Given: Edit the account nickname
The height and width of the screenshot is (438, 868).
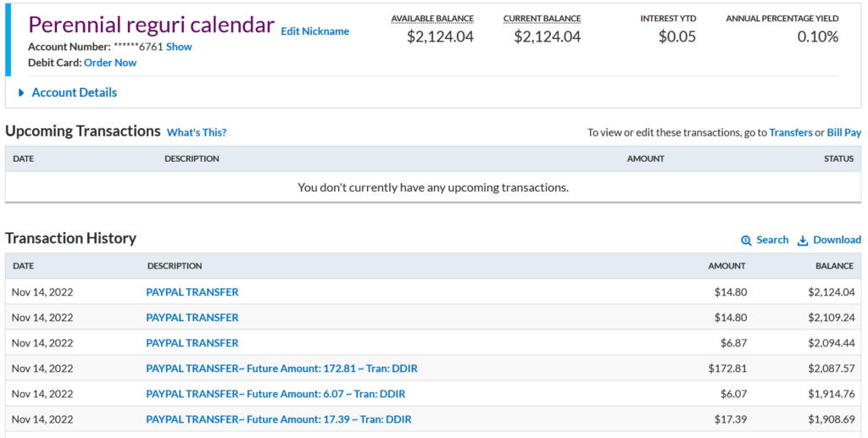Looking at the screenshot, I should (x=315, y=31).
